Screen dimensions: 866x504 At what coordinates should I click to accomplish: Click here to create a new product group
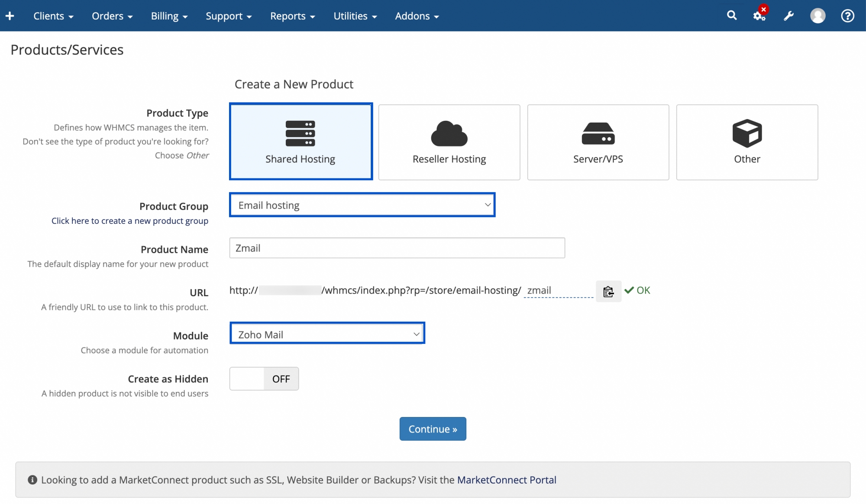click(x=129, y=221)
